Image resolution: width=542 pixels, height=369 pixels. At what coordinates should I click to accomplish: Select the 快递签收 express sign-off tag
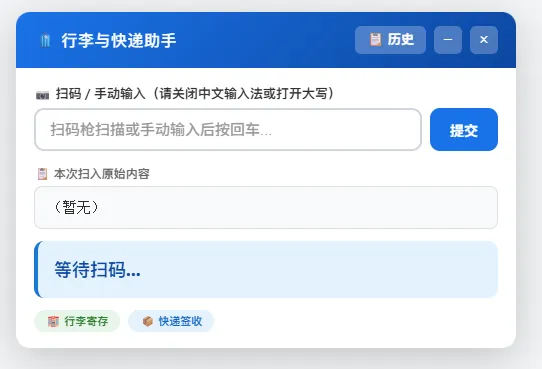171,321
